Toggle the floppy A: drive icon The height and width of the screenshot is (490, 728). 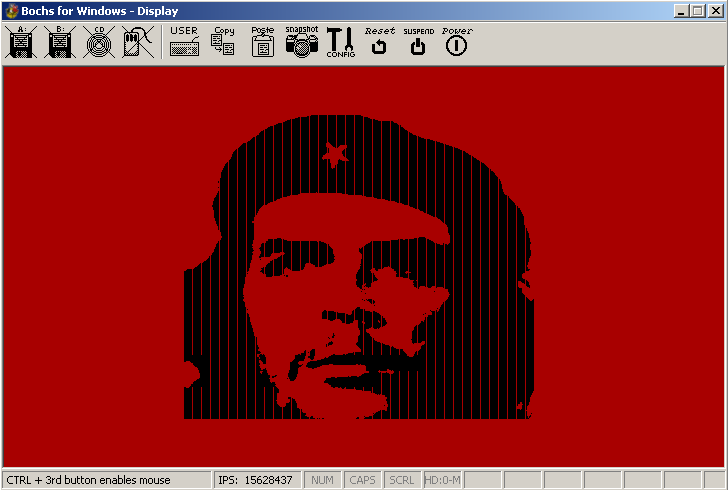click(21, 42)
